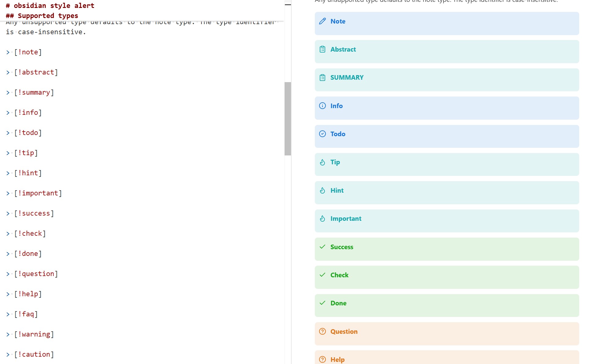This screenshot has width=589, height=364.
Task: Click the Check callout title
Action: tap(339, 275)
